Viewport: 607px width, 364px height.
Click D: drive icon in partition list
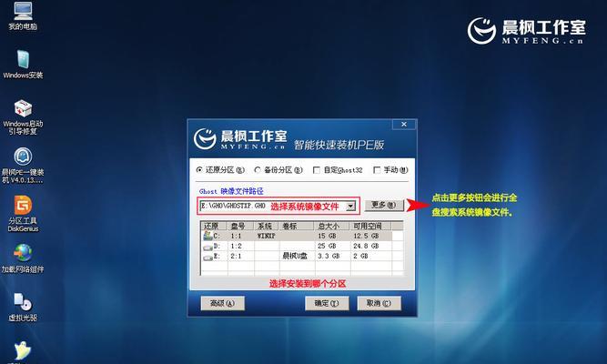(207, 247)
